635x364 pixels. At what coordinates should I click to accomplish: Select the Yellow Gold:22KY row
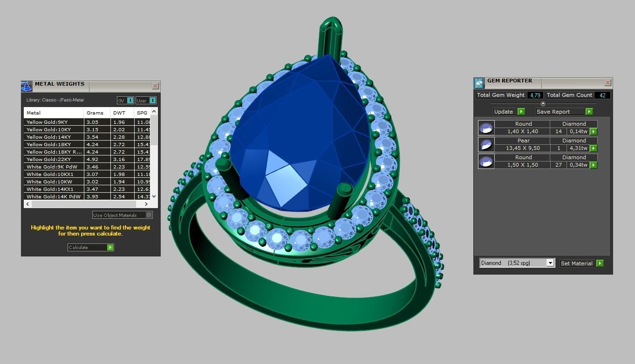(87, 159)
